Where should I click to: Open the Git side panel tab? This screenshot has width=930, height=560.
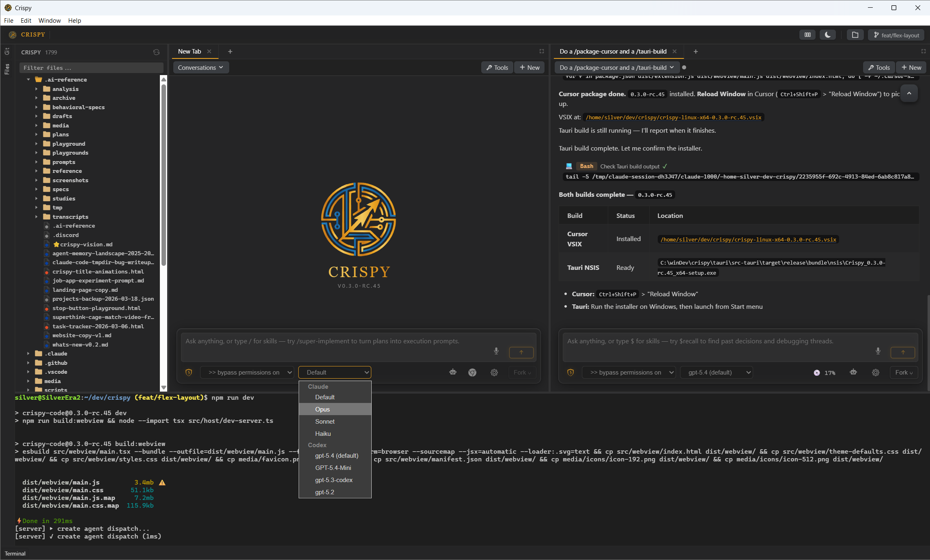coord(7,52)
